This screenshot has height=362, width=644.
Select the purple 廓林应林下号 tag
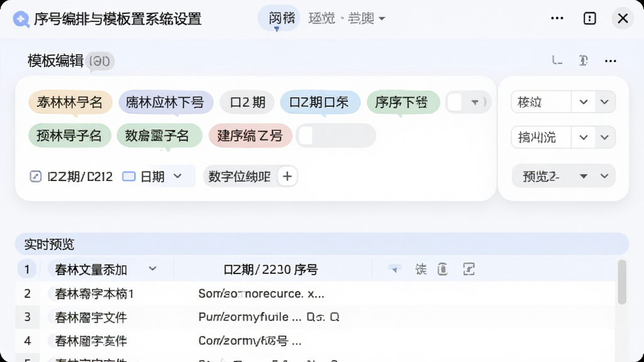pyautogui.click(x=165, y=102)
